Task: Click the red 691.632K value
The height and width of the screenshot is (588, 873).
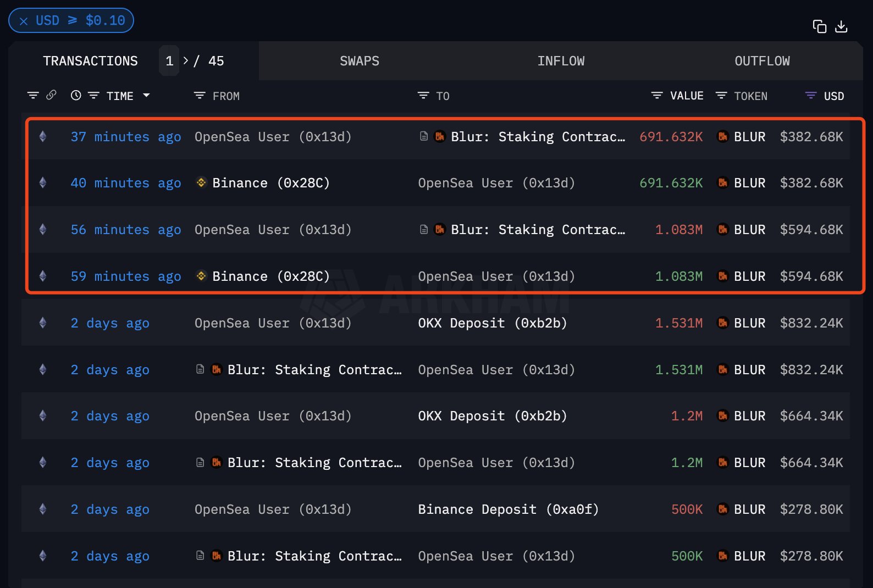Action: tap(671, 137)
